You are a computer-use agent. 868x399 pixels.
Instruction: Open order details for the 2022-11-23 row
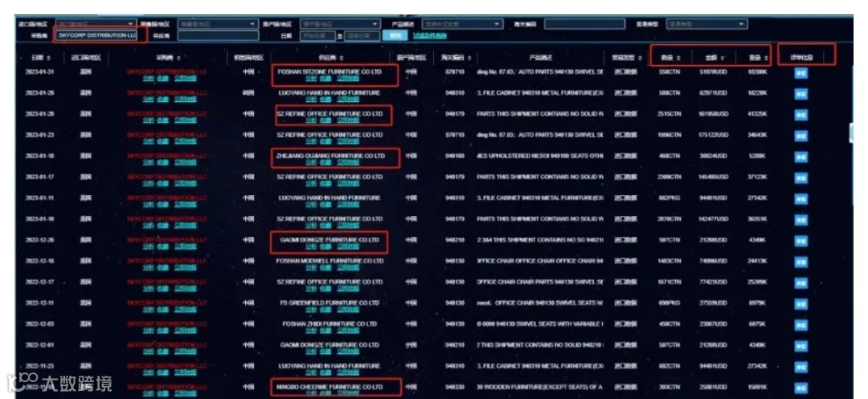tap(800, 368)
